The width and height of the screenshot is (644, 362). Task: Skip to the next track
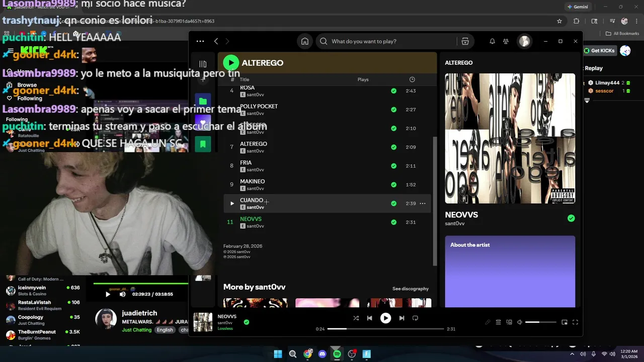[x=401, y=318]
